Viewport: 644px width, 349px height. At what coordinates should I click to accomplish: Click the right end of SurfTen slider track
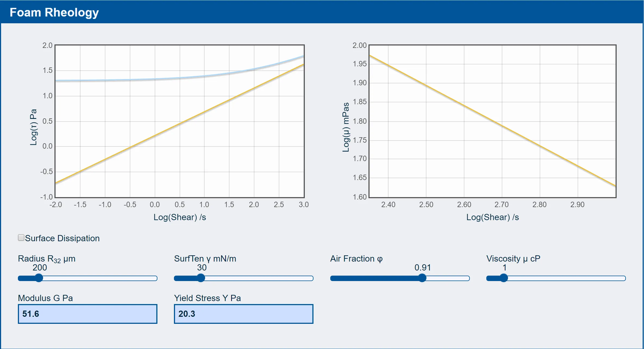[x=311, y=278]
